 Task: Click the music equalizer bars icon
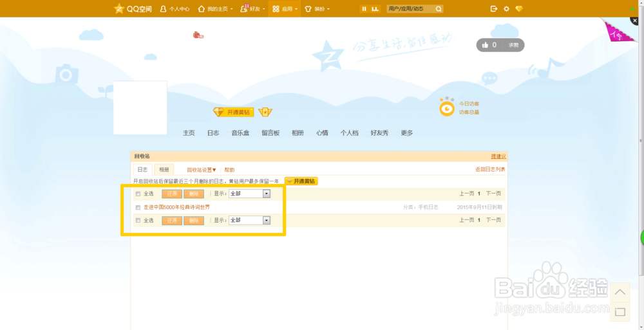(375, 8)
